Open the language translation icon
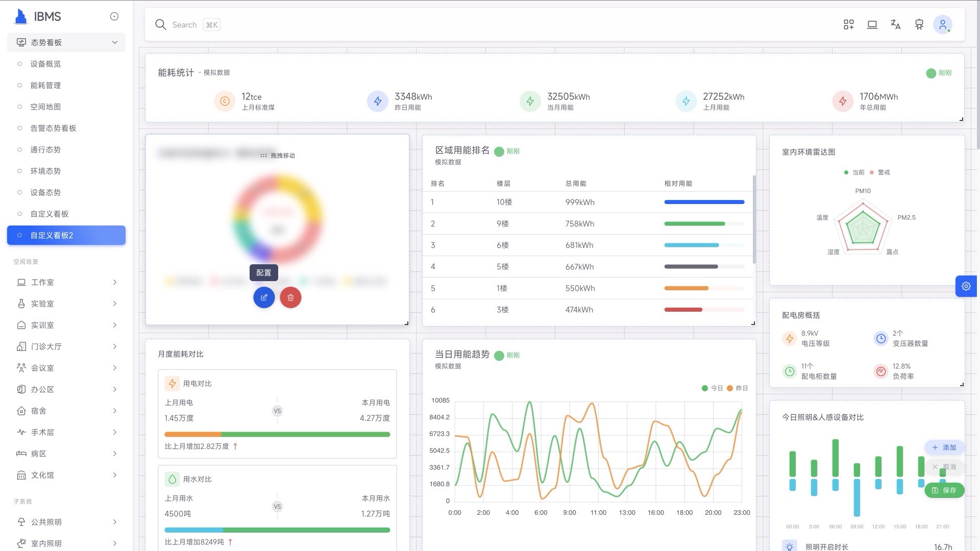 [895, 24]
